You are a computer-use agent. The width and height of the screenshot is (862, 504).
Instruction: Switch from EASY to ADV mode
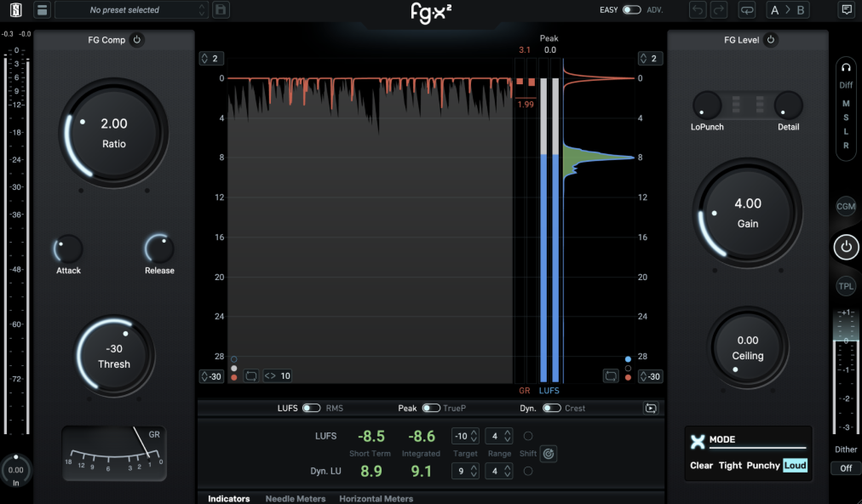631,9
